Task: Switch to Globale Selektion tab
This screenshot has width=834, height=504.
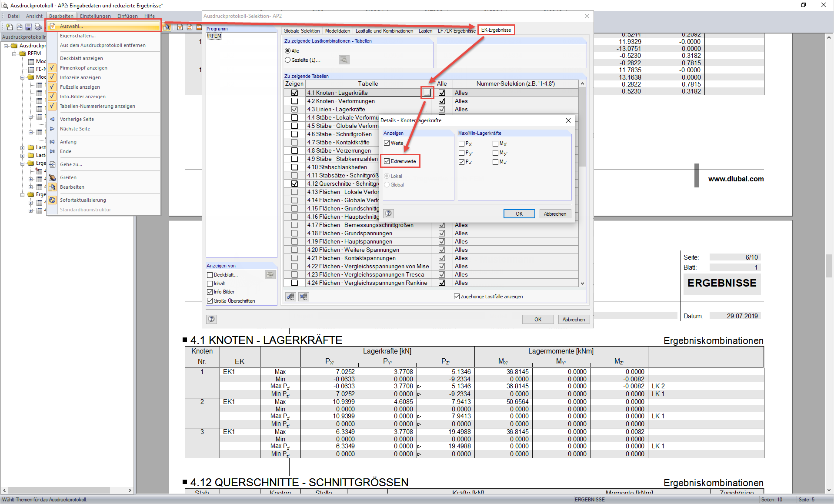Action: pyautogui.click(x=301, y=31)
